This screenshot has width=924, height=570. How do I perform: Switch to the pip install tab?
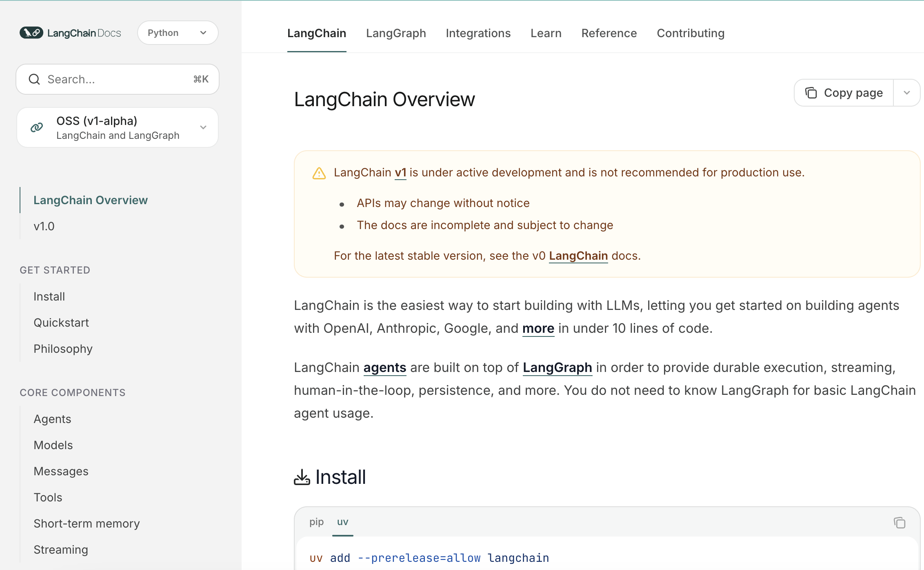(x=316, y=522)
